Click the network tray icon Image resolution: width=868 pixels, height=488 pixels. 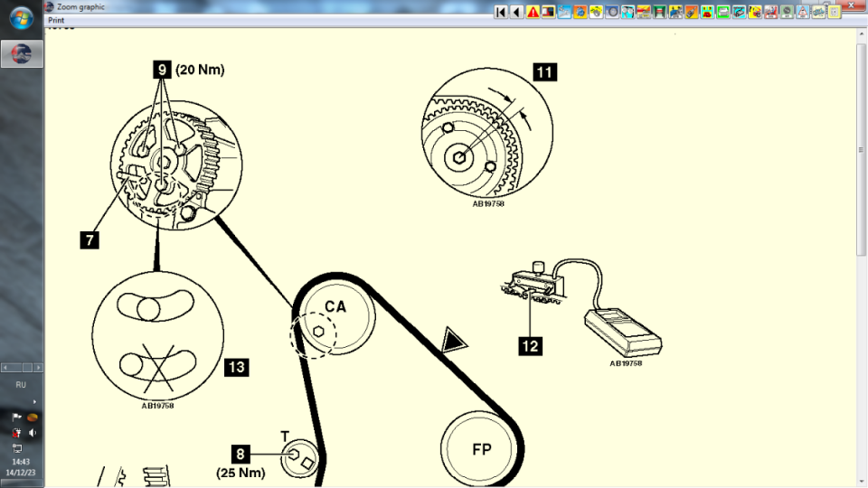16,448
